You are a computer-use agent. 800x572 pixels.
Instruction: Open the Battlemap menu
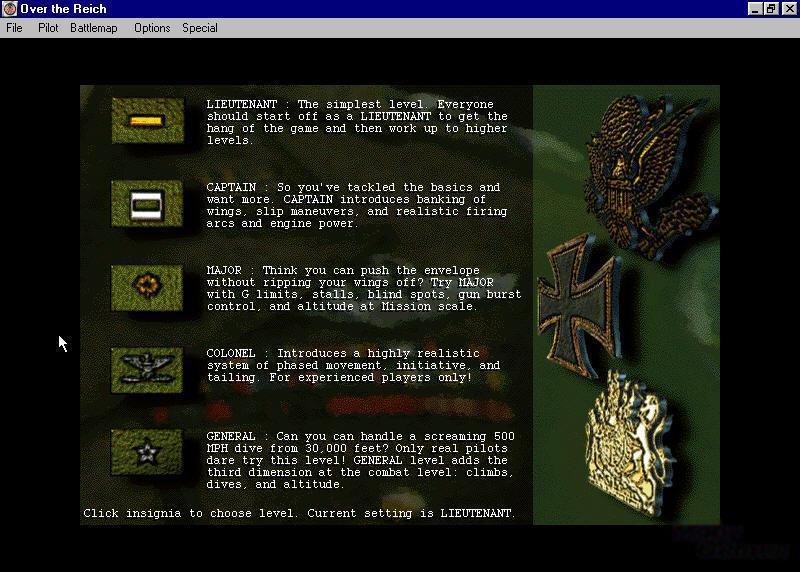point(94,28)
